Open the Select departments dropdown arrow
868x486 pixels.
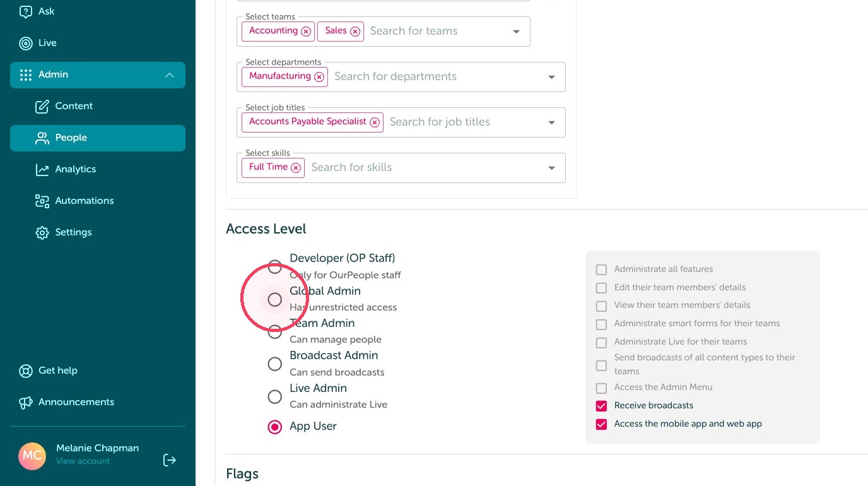pos(551,77)
